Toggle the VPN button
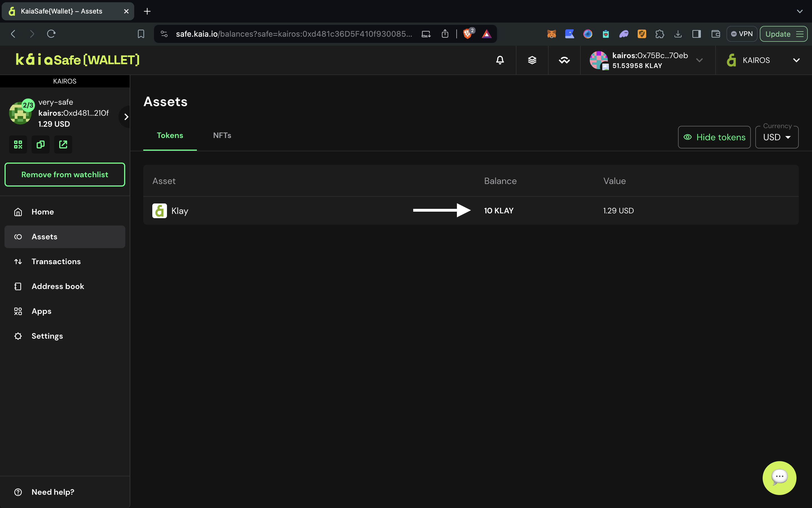 [x=741, y=34]
